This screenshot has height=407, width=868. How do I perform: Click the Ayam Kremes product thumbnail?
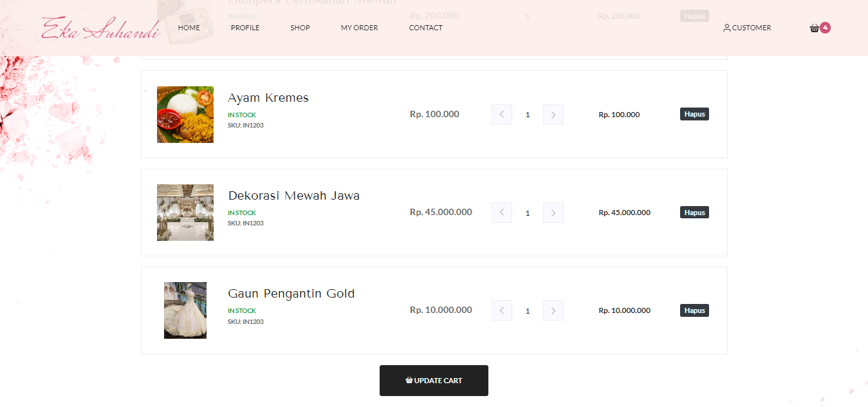[185, 115]
